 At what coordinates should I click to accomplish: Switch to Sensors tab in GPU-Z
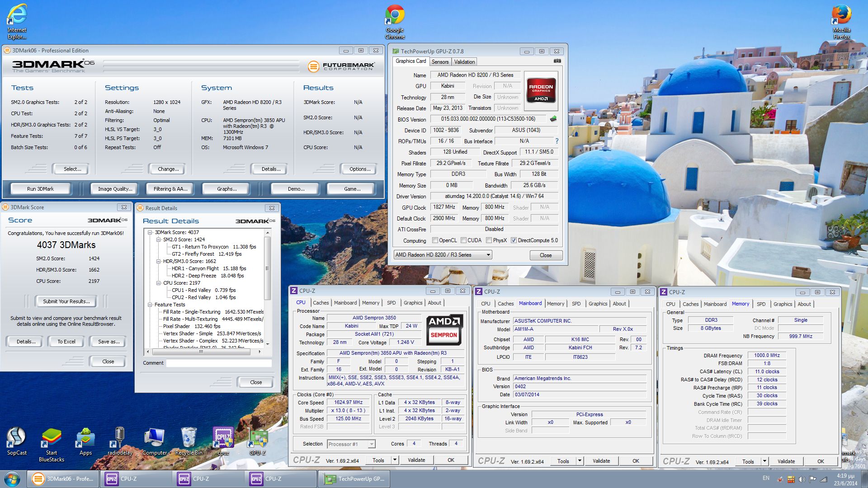point(440,62)
